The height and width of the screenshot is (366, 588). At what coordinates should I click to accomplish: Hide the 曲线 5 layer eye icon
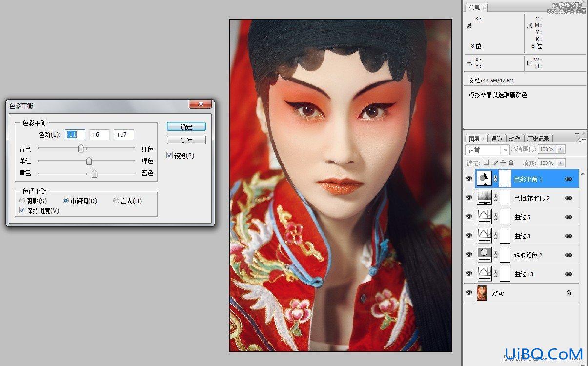click(x=469, y=217)
